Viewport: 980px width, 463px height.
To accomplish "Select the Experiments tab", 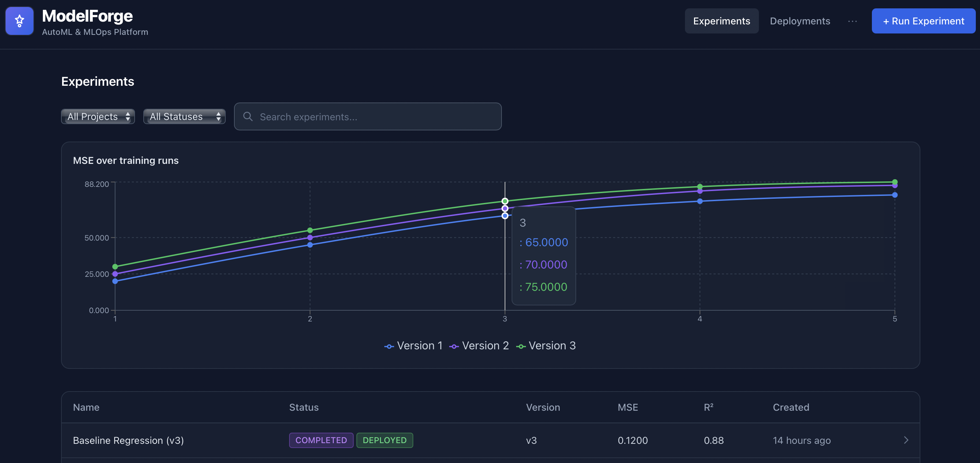I will [722, 21].
